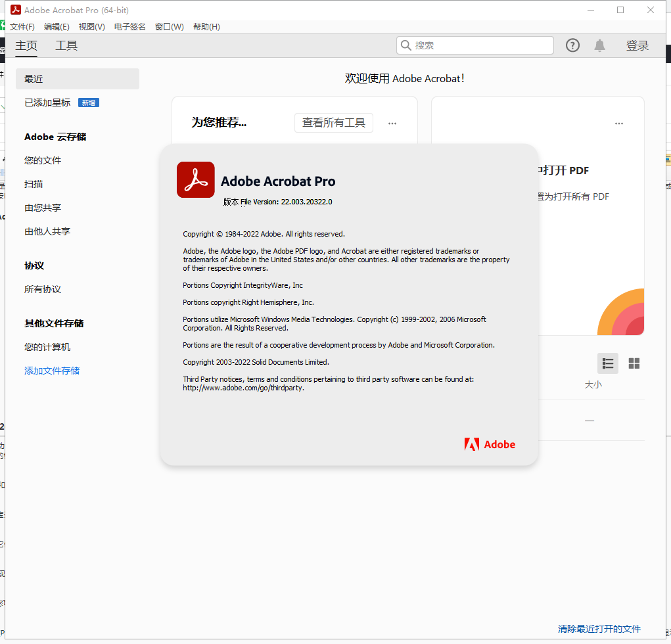Open the notifications bell icon
The width and height of the screenshot is (671, 644).
click(x=599, y=45)
